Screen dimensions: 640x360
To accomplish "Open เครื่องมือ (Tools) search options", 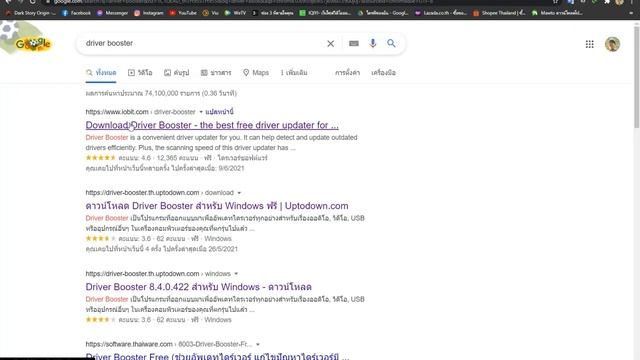I will tap(383, 73).
